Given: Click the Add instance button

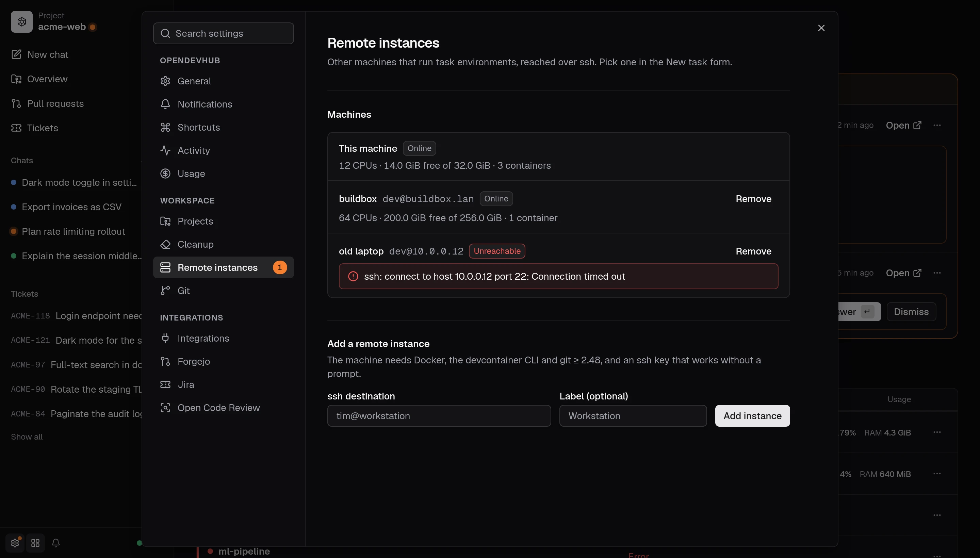Looking at the screenshot, I should pyautogui.click(x=752, y=416).
